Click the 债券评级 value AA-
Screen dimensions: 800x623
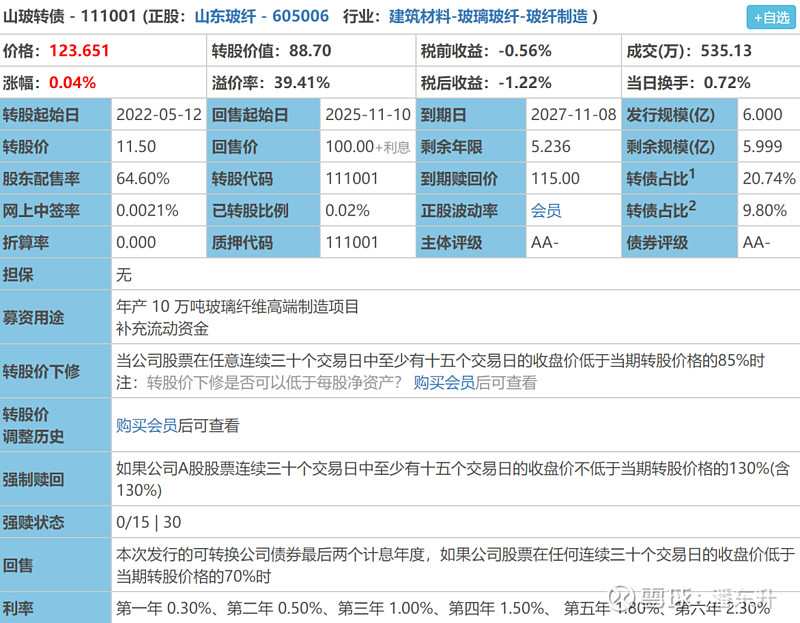756,242
